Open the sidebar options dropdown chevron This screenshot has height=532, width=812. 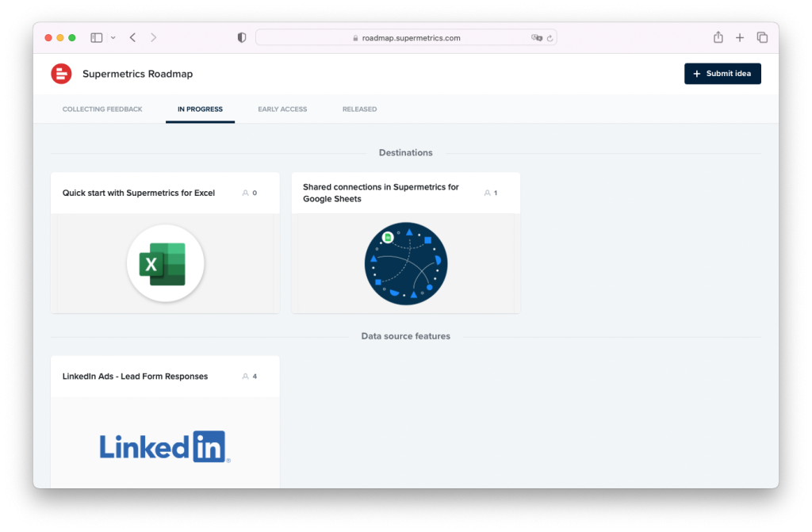[113, 38]
